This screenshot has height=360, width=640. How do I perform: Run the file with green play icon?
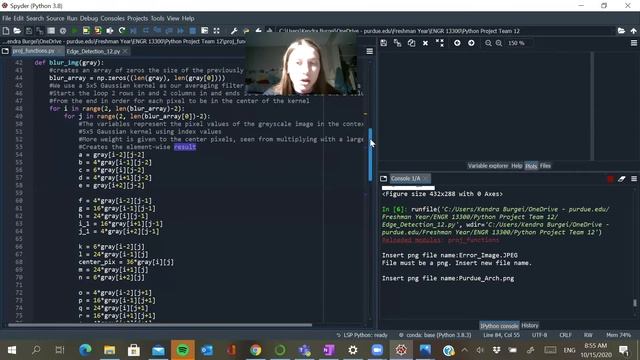74,31
